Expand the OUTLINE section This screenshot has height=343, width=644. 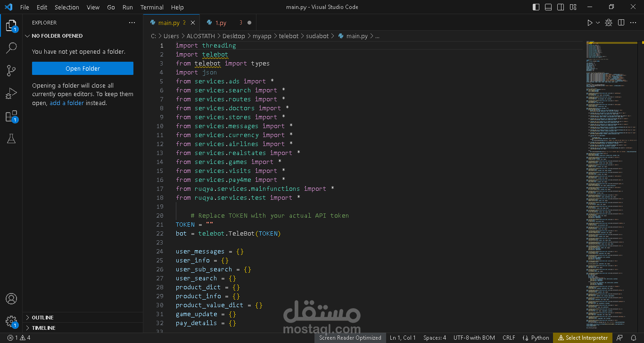[x=83, y=318]
